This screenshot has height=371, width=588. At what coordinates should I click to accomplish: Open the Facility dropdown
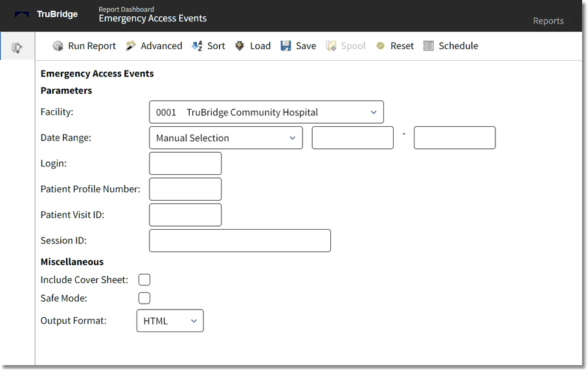266,112
